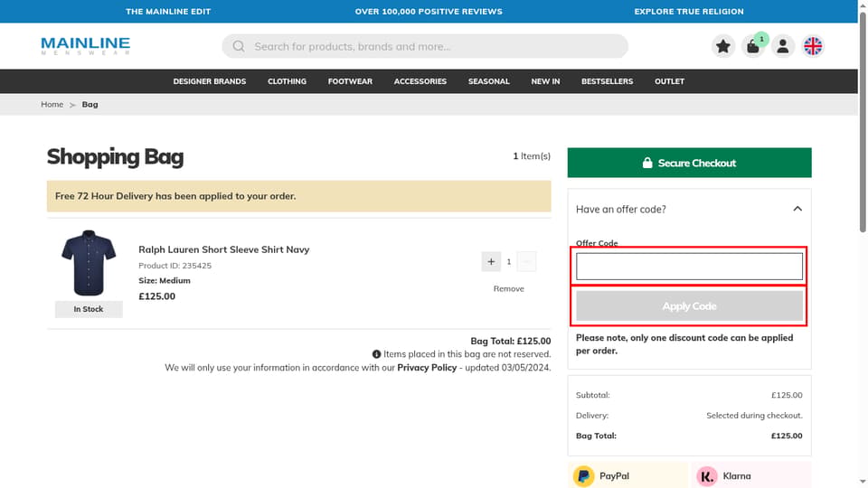Click the 1 Item(s) count text
Screen dimensions: 868x488
click(532, 156)
